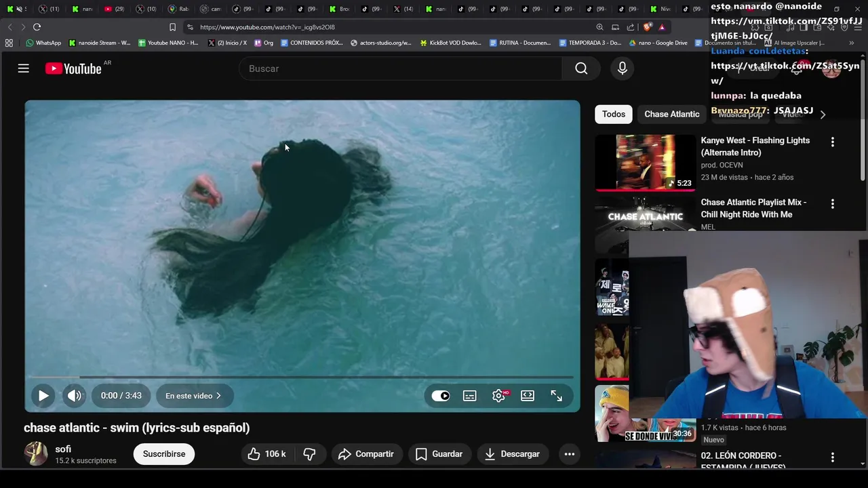Screen dimensions: 868x488
Task: Go to the YouTube home logo
Action: (x=73, y=68)
